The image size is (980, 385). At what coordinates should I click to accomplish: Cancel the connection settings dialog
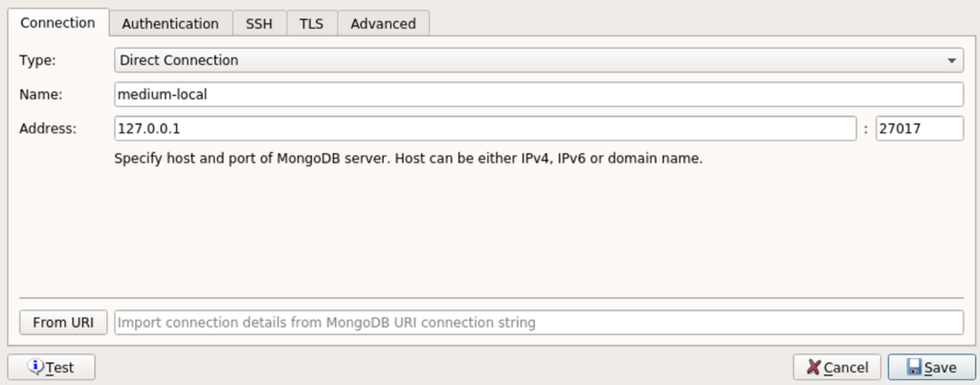tap(836, 367)
